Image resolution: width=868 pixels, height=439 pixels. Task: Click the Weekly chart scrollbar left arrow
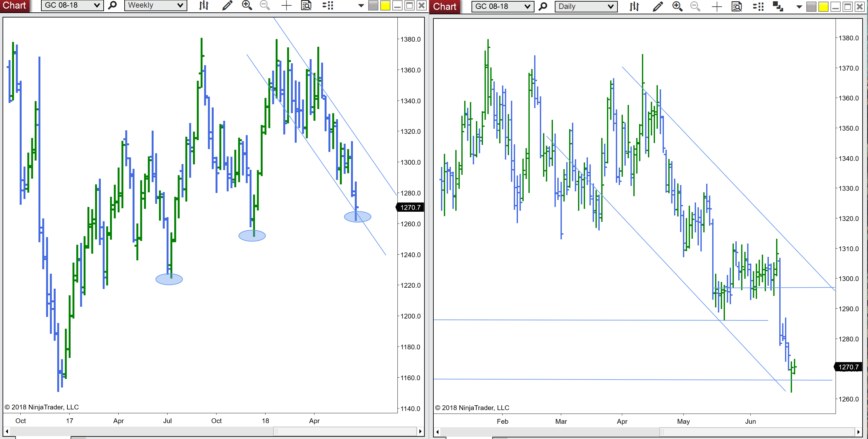tap(7, 431)
